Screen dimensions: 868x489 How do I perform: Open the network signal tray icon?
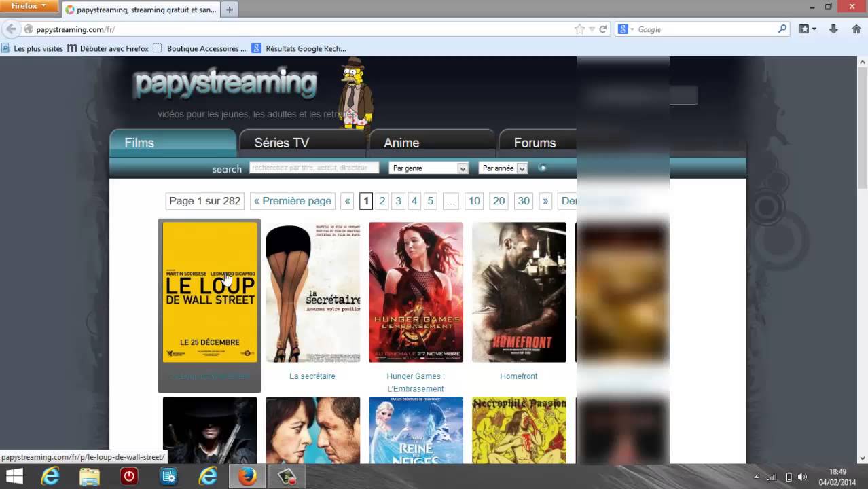coord(772,477)
